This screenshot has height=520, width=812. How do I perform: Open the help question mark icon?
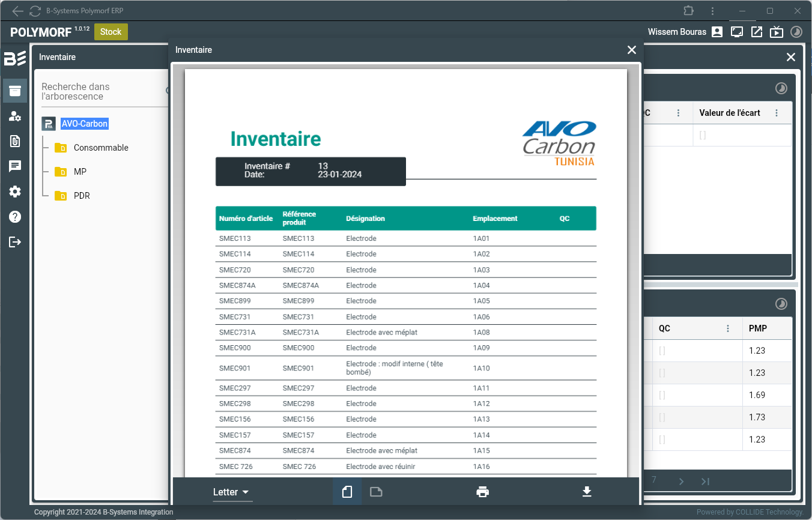coord(15,217)
